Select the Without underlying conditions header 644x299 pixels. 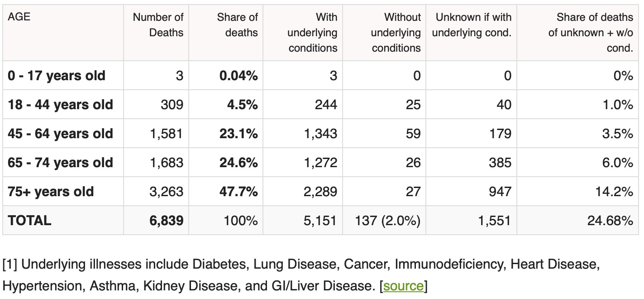tap(396, 33)
